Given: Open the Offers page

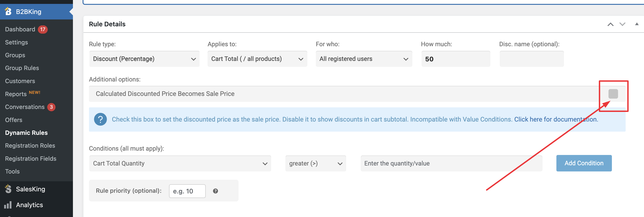Looking at the screenshot, I should 14,120.
